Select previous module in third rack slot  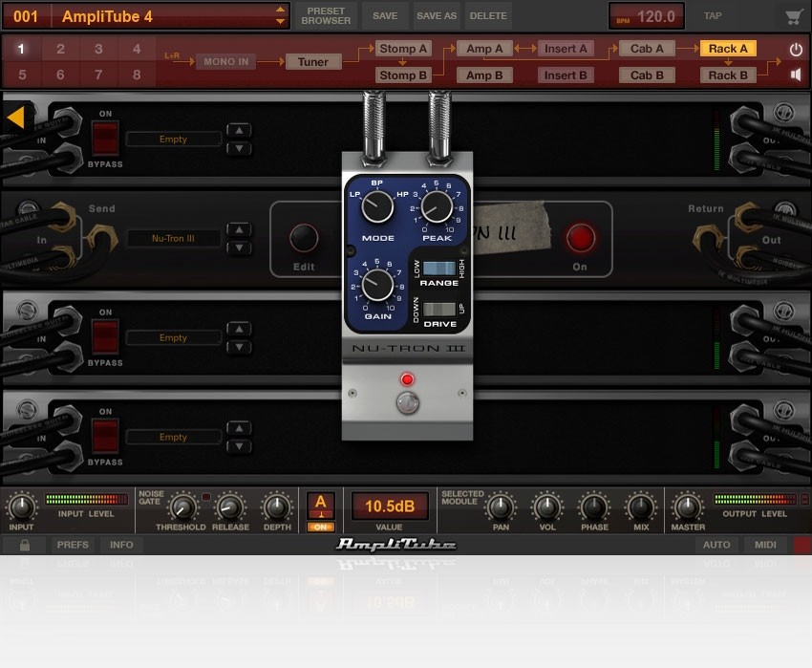[x=239, y=329]
